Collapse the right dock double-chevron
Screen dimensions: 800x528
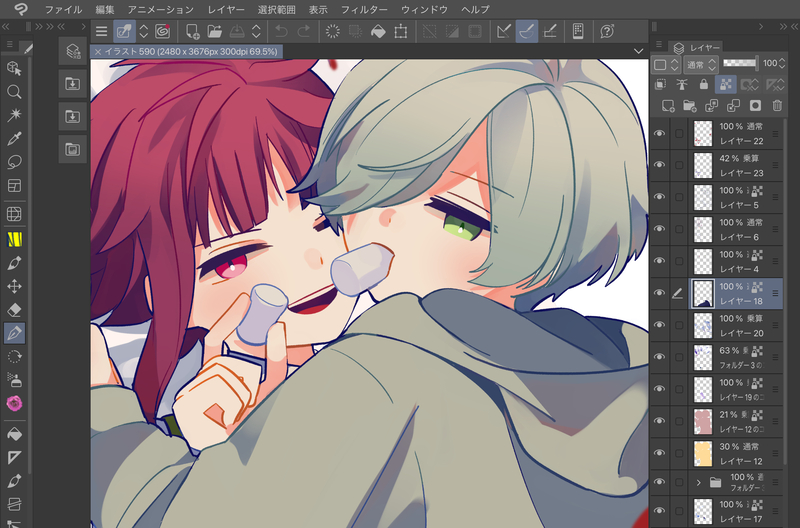(784, 27)
